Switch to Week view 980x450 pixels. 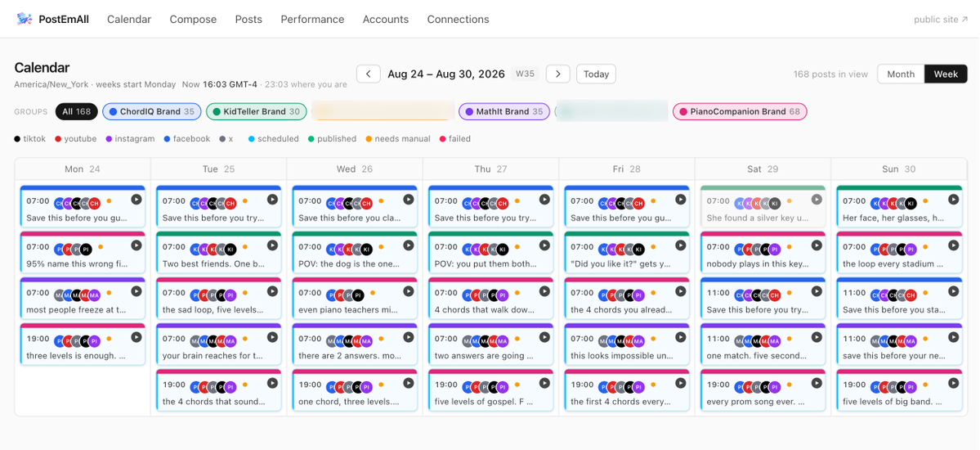click(x=946, y=74)
